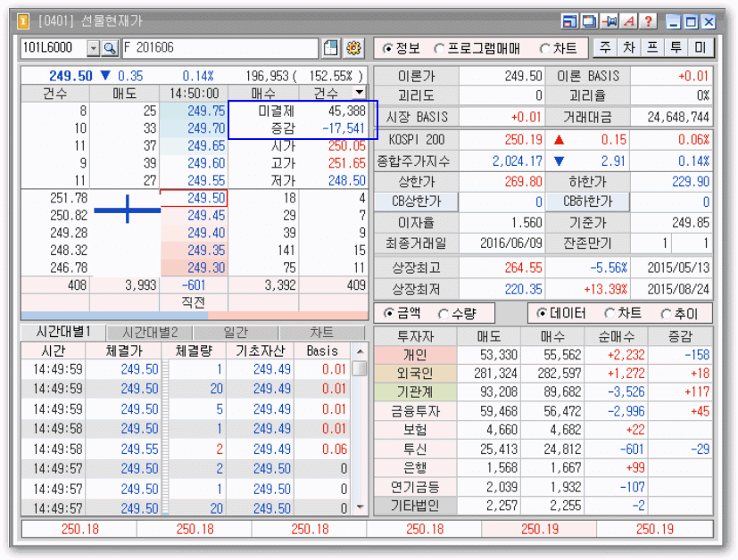The height and width of the screenshot is (560, 738).
Task: Click the copy-window icon next to the symbol field
Action: 331,47
